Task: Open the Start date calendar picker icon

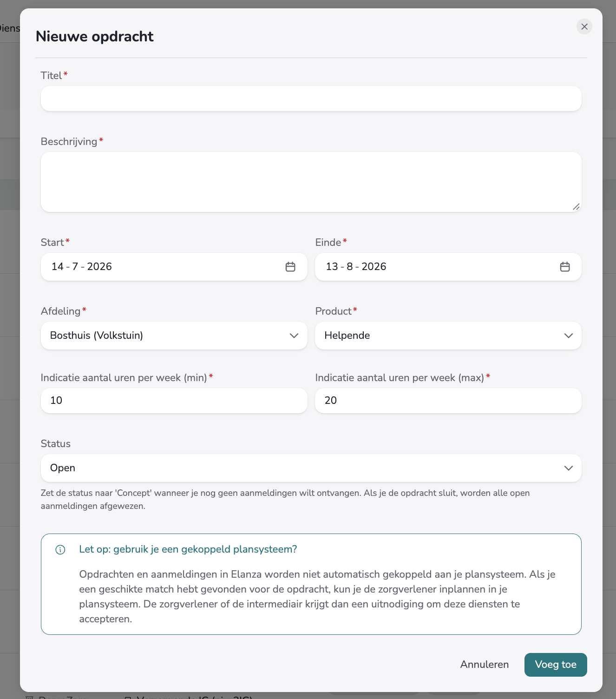Action: pyautogui.click(x=290, y=267)
